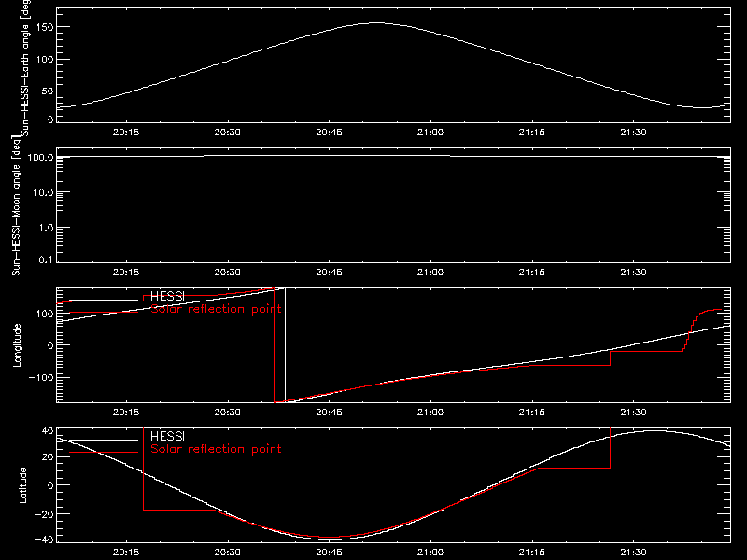Click the 40 tick on the Latitude axis

pos(48,431)
